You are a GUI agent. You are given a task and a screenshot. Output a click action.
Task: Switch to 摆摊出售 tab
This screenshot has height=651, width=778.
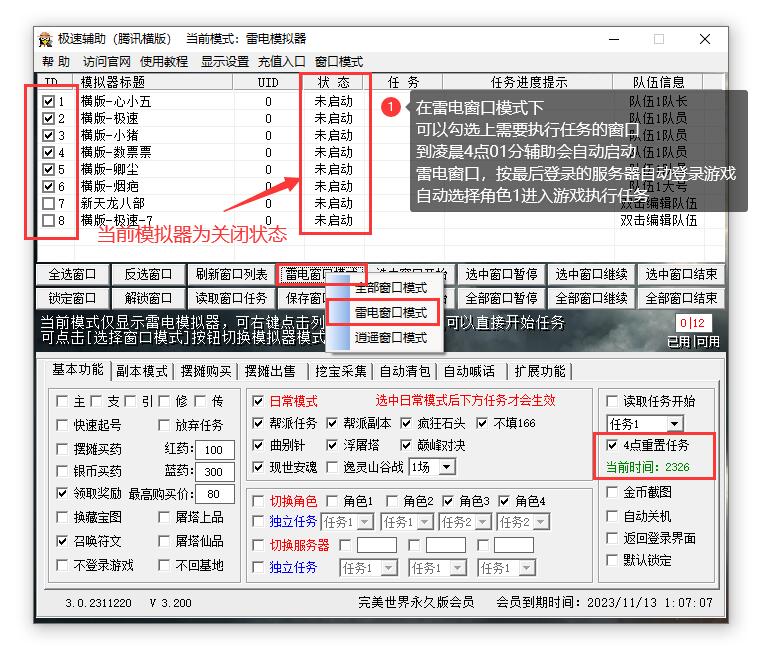tap(270, 371)
